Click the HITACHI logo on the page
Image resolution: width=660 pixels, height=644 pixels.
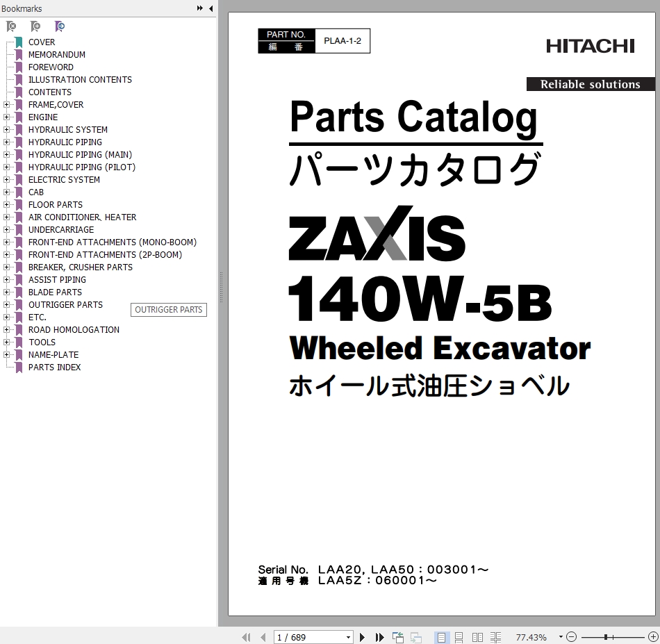[x=590, y=47]
